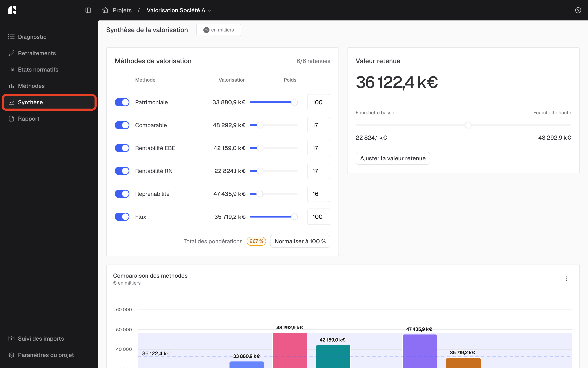
Task: Click the Synthèse line chart icon
Action: click(x=11, y=102)
